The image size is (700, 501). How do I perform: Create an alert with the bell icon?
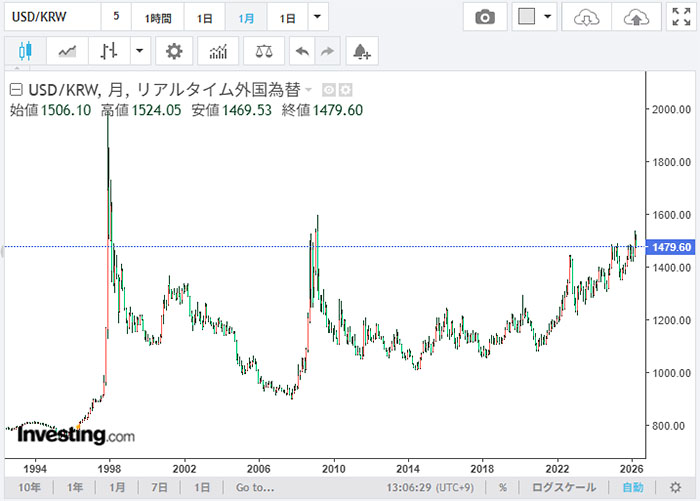point(363,50)
